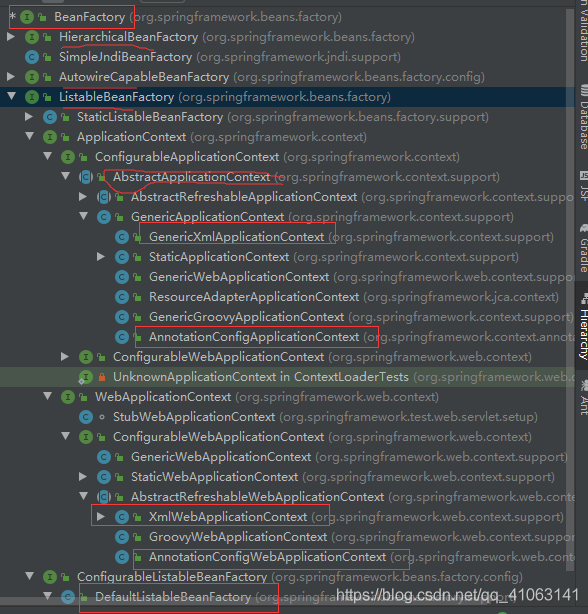This screenshot has height=614, width=588.
Task: Select the SimpleJndiBeanFactory row
Action: [287, 57]
